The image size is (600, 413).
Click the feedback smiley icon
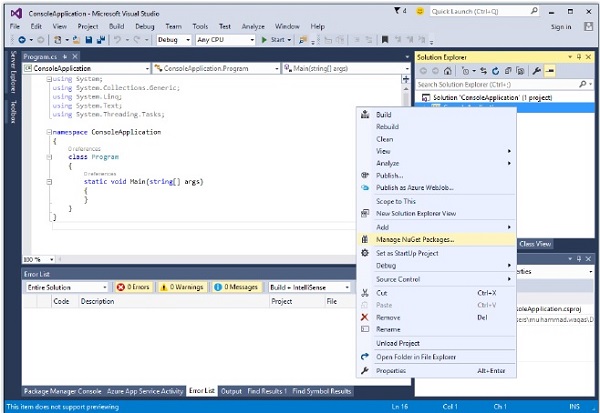point(420,11)
